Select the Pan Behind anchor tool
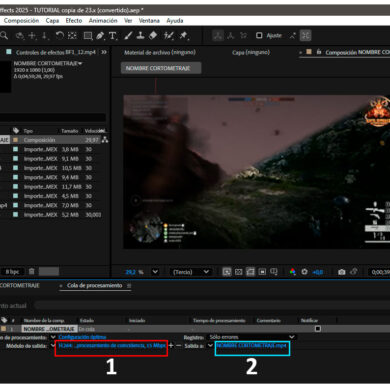Image resolution: width=390 pixels, height=390 pixels. coord(72,35)
